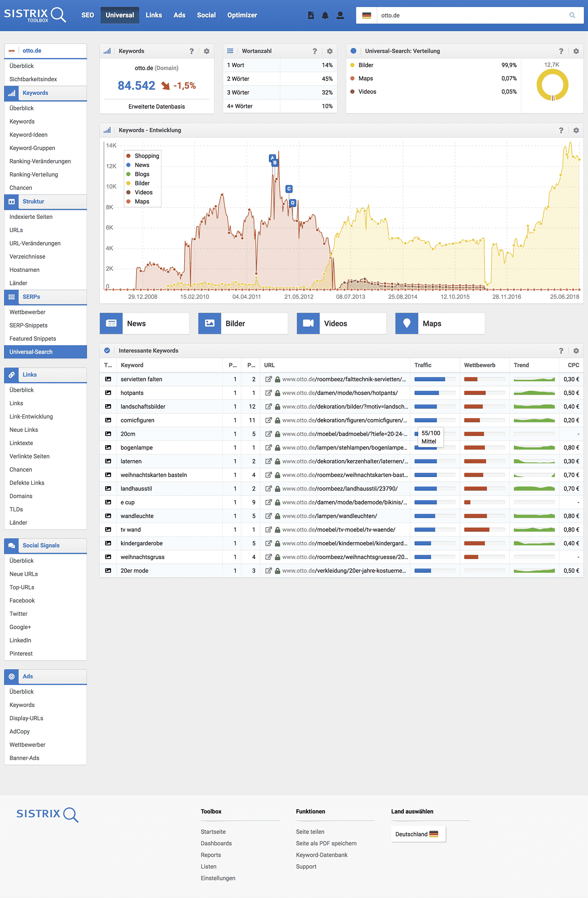Open the country flag selector beside search

point(367,15)
